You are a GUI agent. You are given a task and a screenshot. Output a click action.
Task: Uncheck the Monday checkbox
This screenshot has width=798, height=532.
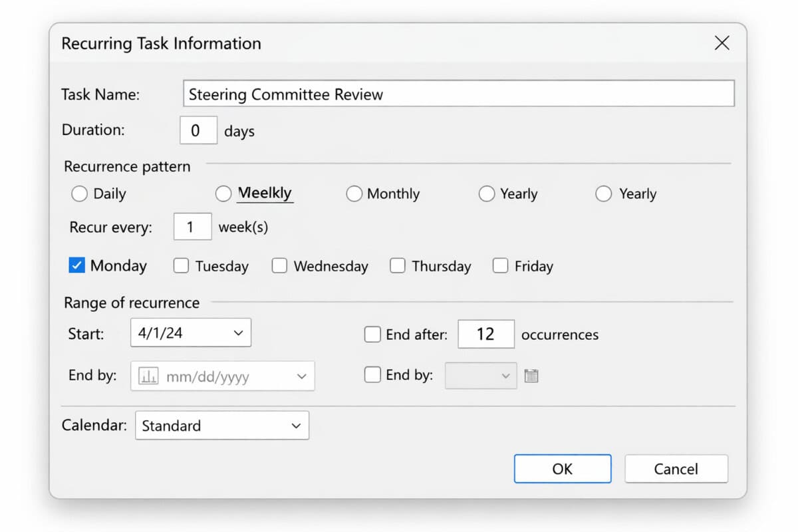[x=76, y=266]
